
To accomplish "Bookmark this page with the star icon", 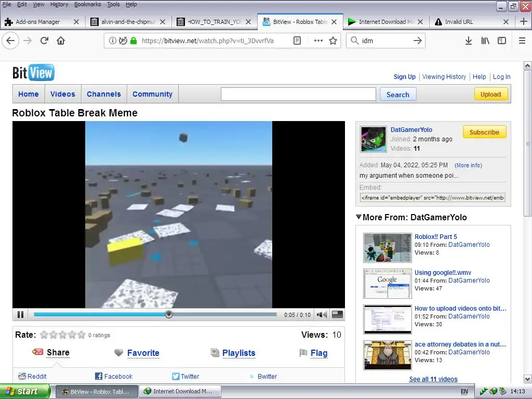I will pos(333,41).
